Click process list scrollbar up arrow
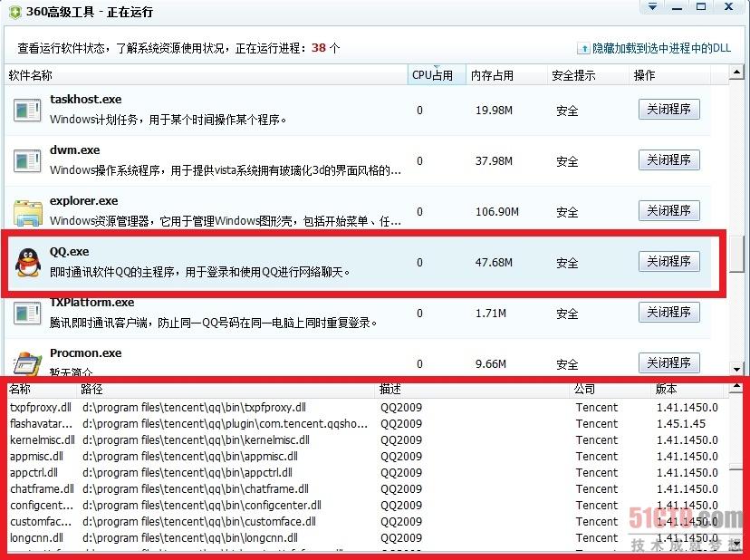 click(x=736, y=72)
